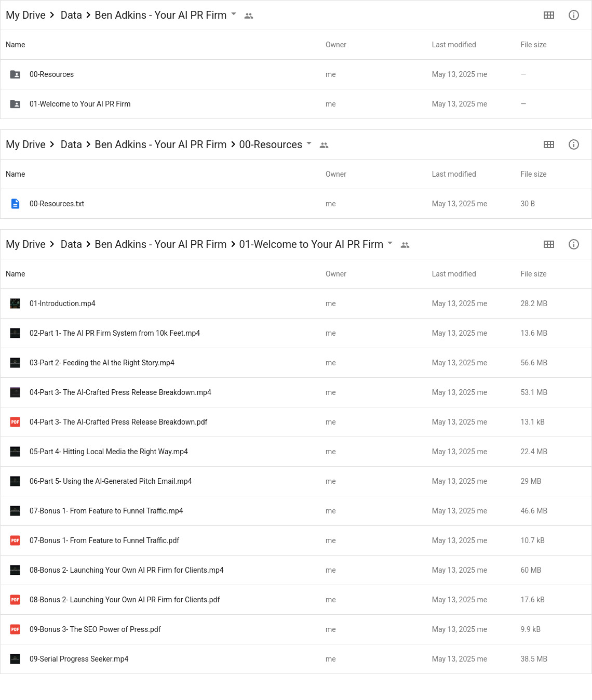Click video icon of 02-Part 1 AI PR Firm System
The height and width of the screenshot is (700, 592).
pos(15,333)
